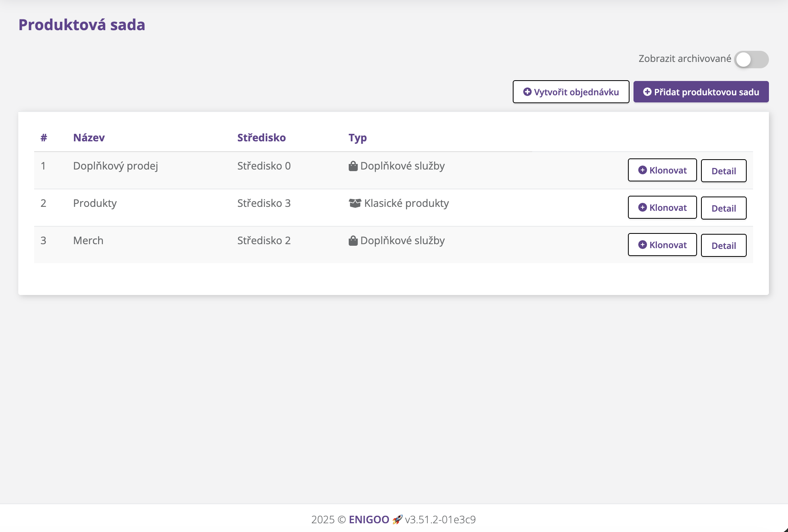Click shopping bag icon in Merch row

(x=353, y=241)
